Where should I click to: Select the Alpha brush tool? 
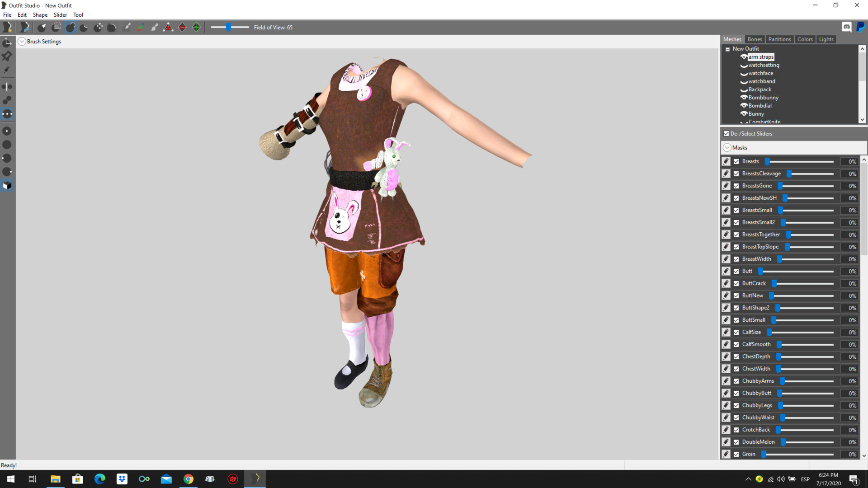click(x=155, y=28)
